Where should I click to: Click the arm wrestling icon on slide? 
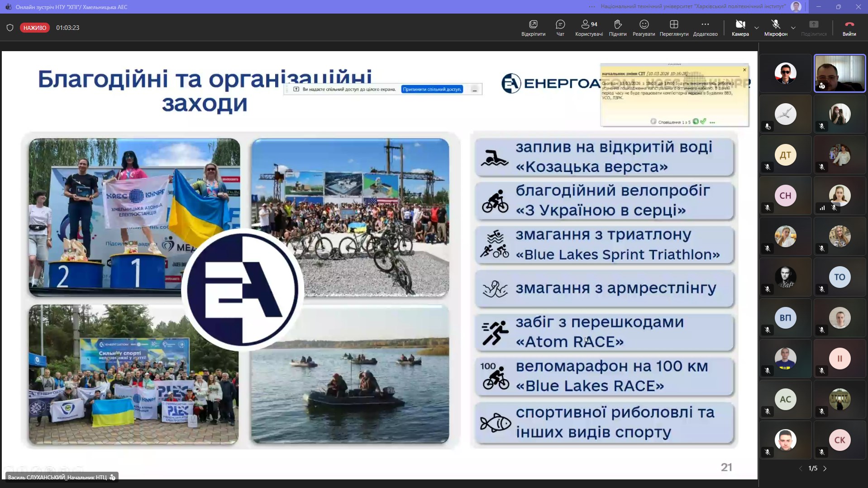[x=495, y=289]
